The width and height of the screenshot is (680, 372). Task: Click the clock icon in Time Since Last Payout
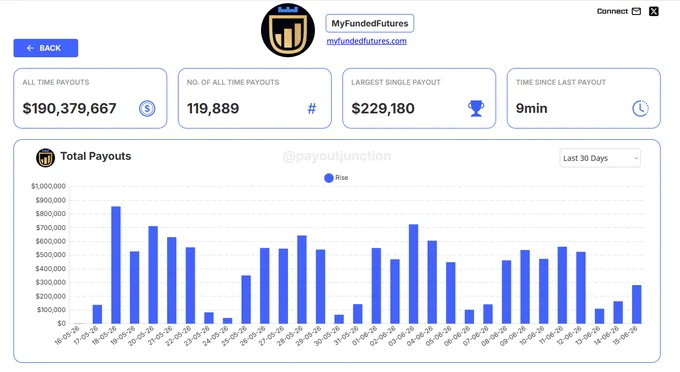[640, 108]
